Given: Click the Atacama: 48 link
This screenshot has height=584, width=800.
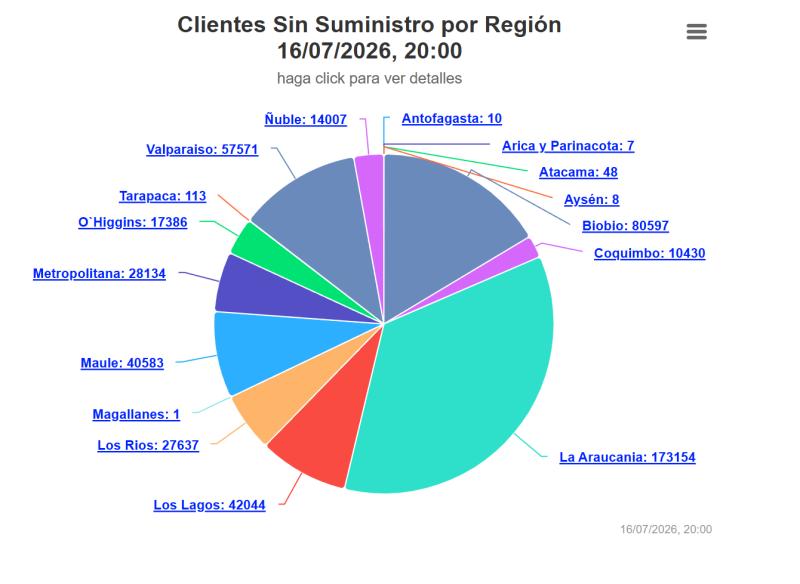Looking at the screenshot, I should 578,172.
